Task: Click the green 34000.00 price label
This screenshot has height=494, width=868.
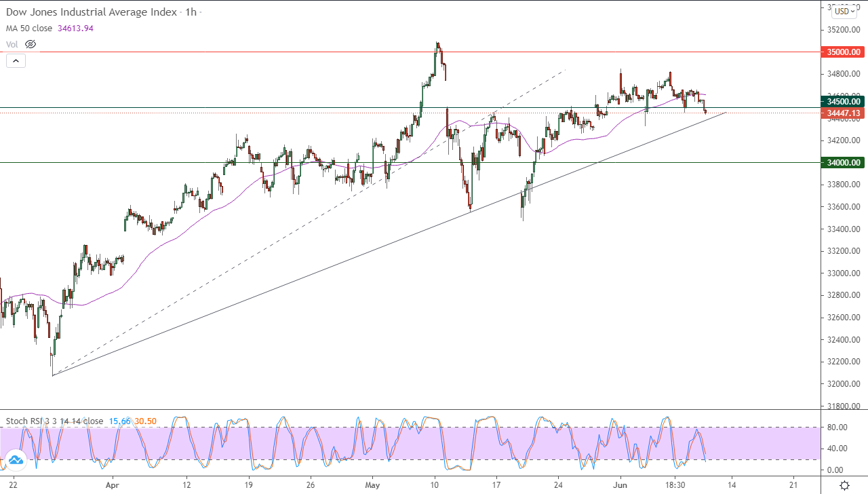Action: point(842,162)
